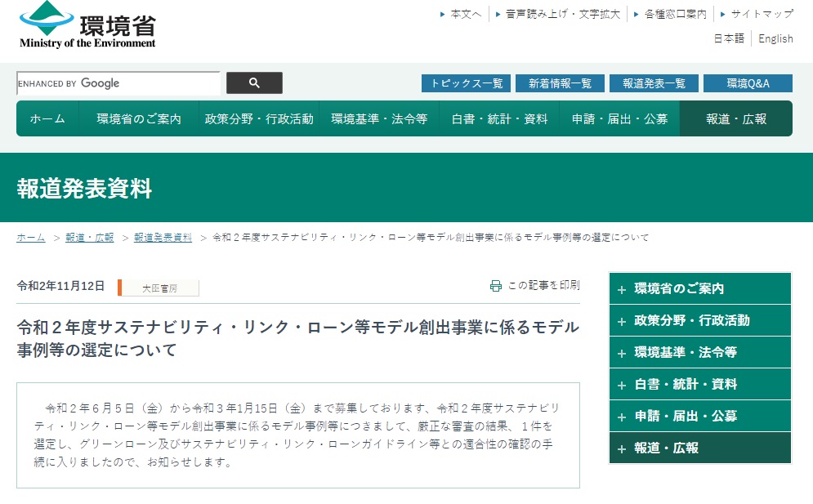Screen dimensions: 813x504
Task: Open the サイトマップ link
Action: pos(762,14)
